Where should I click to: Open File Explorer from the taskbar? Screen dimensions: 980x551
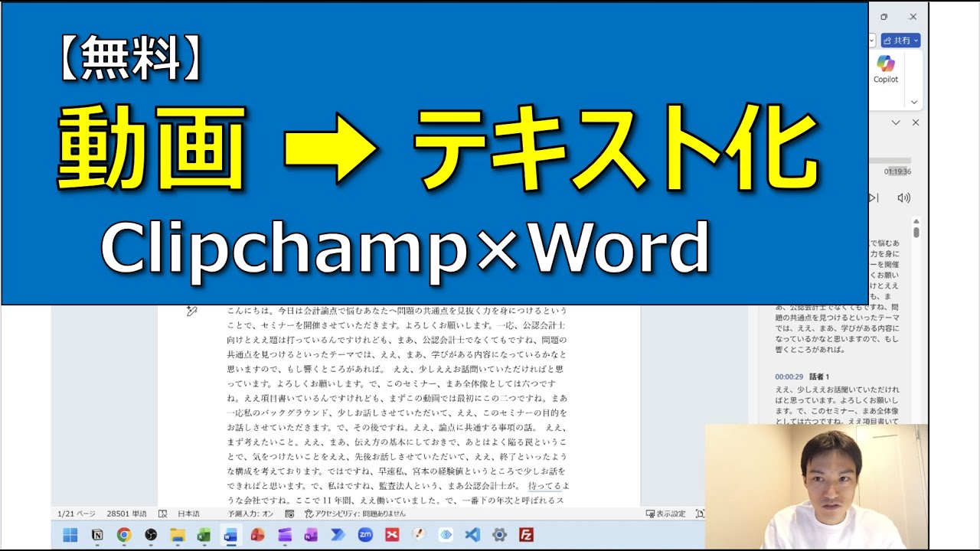click(178, 535)
